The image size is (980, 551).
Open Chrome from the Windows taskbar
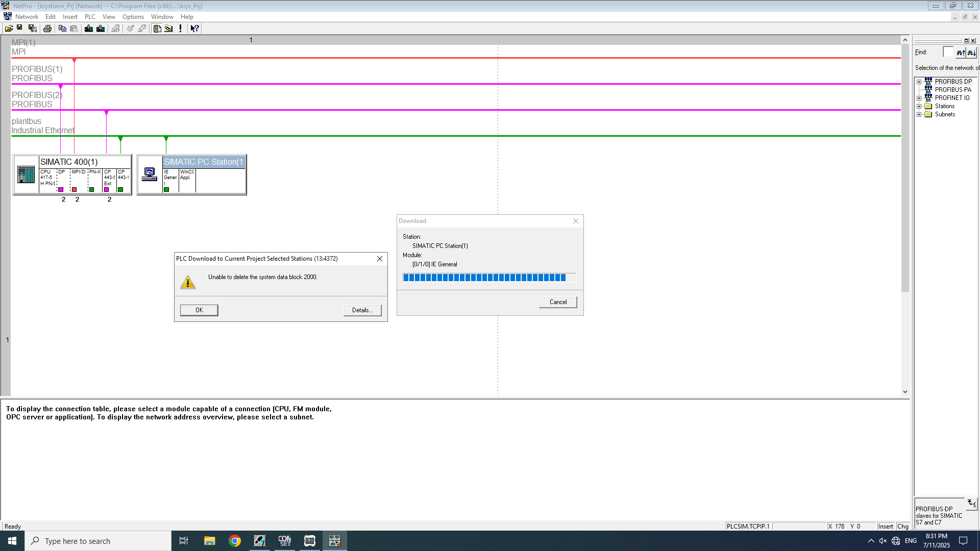point(235,541)
